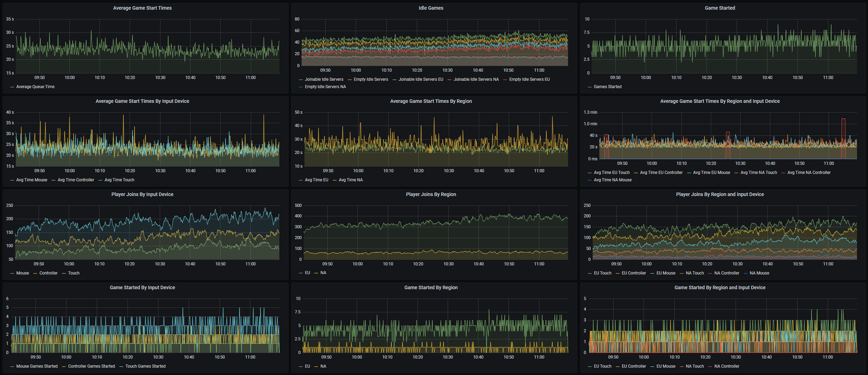868x375 pixels.
Task: Open Average Game Start Times By Input Device menu
Action: [x=142, y=101]
